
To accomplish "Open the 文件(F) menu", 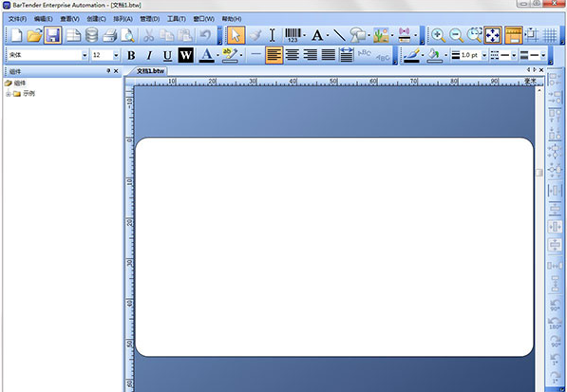I will pos(17,19).
